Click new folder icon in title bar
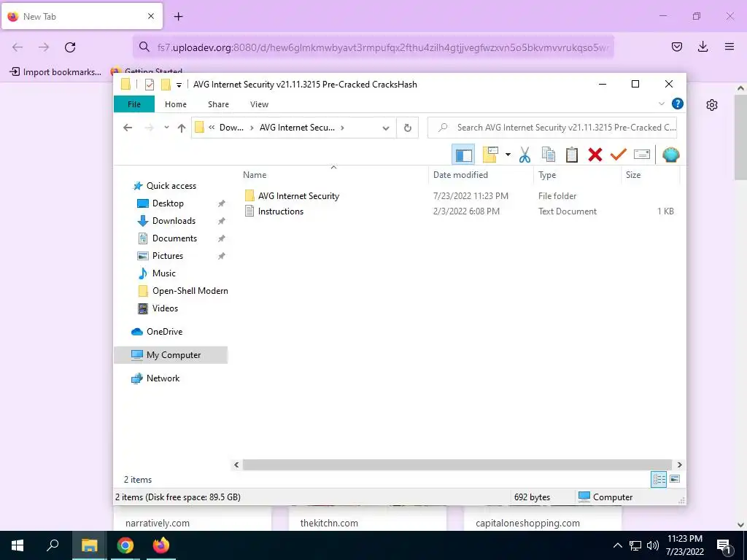The image size is (747, 560). (x=166, y=85)
